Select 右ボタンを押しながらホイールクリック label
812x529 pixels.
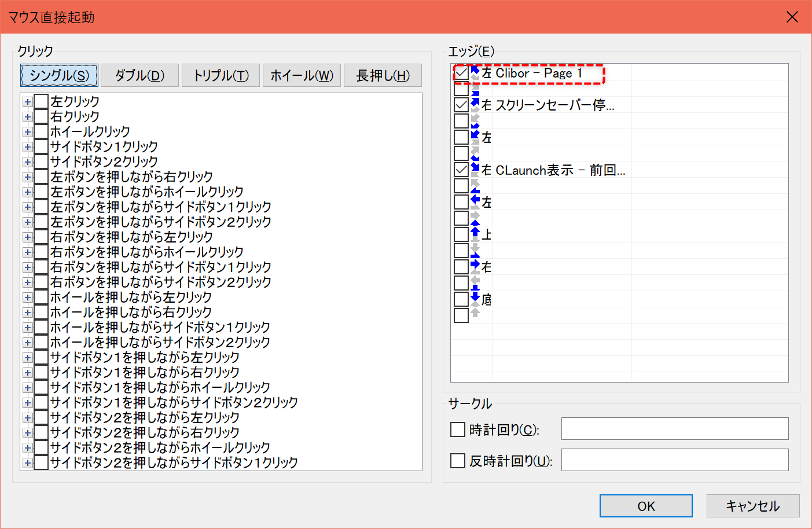point(147,252)
